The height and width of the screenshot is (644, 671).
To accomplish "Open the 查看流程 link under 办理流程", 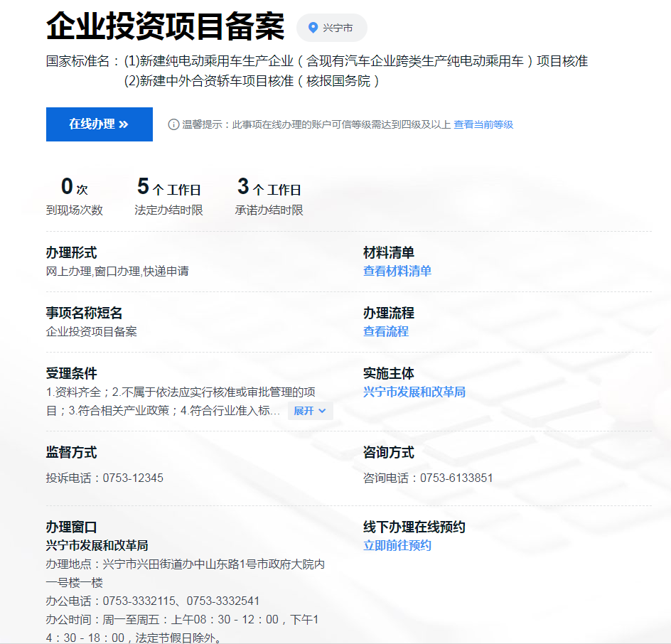I will tap(385, 331).
